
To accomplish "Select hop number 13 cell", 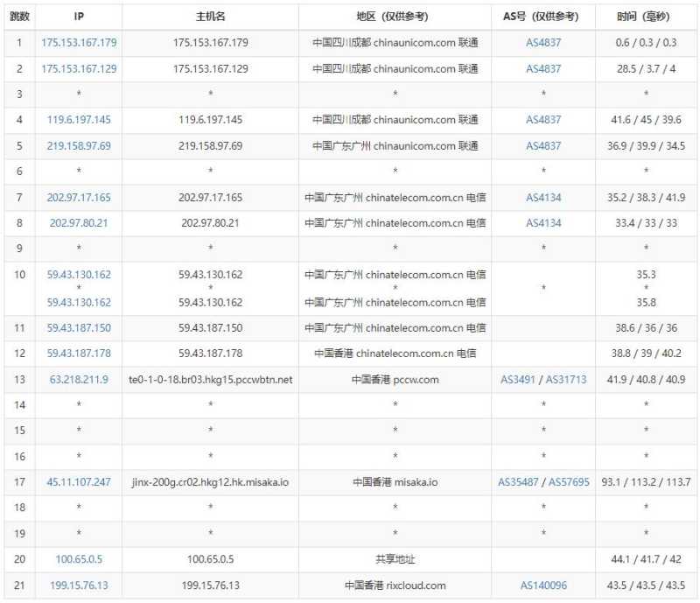I will tap(19, 380).
